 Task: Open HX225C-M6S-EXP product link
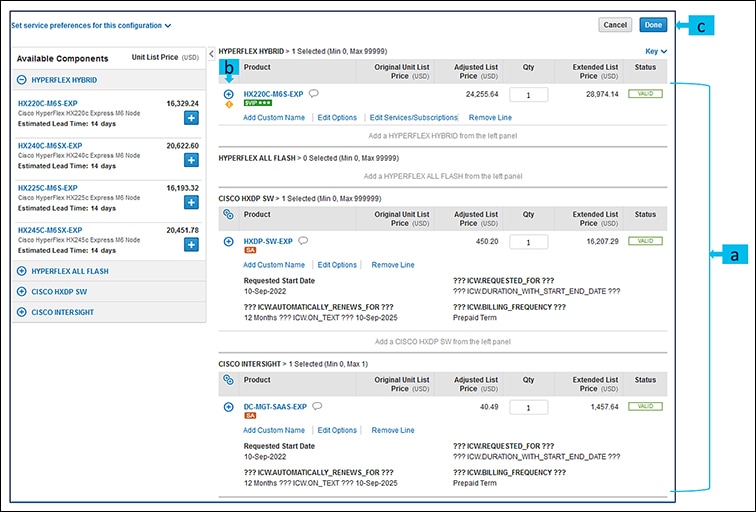tap(48, 188)
